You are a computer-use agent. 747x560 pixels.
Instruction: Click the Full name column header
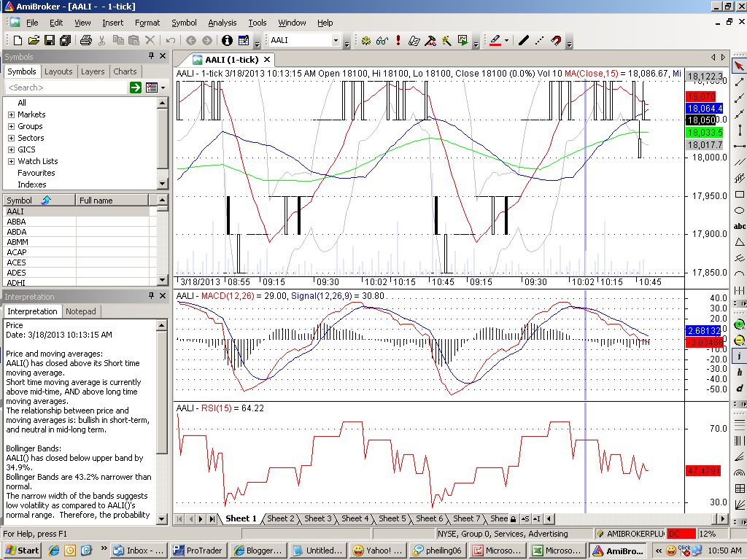point(112,200)
